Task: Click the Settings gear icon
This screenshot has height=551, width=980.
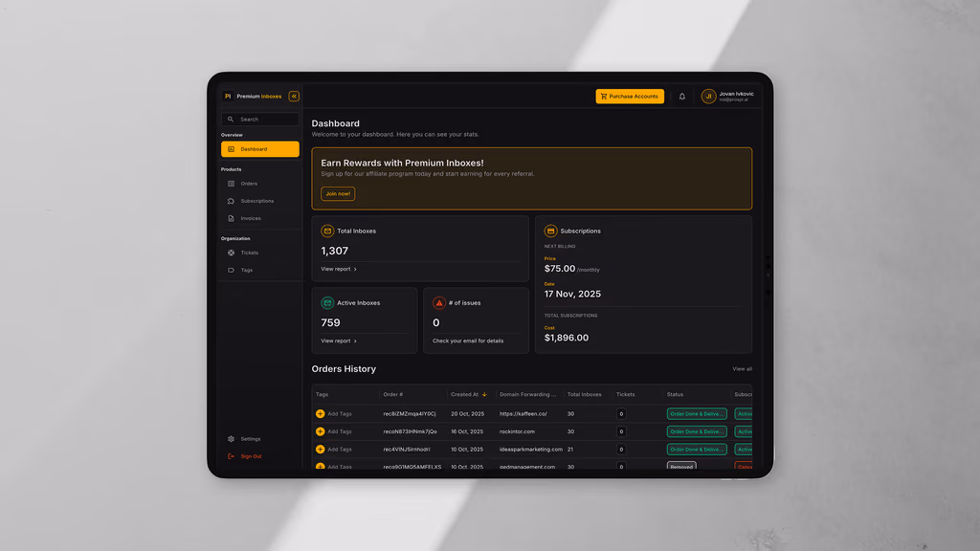Action: tap(232, 439)
